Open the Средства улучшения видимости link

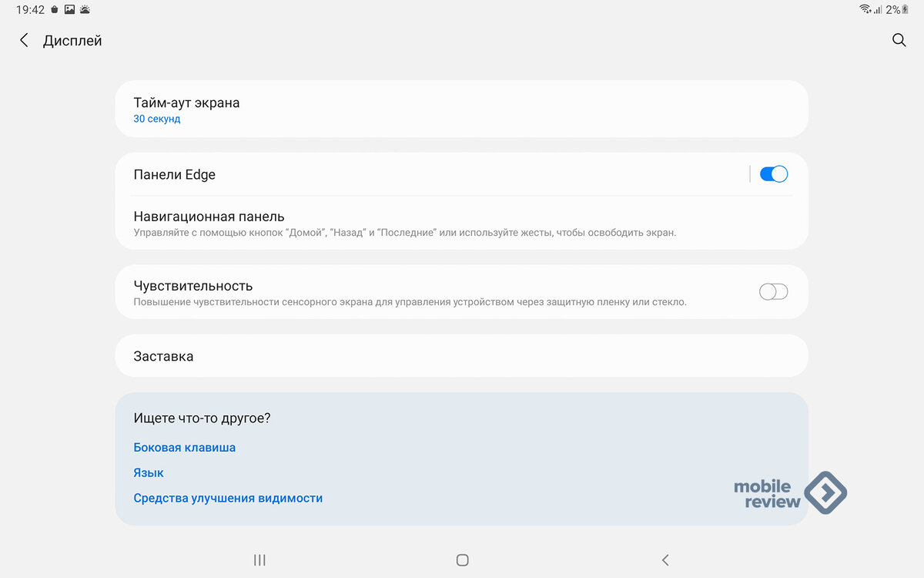228,498
